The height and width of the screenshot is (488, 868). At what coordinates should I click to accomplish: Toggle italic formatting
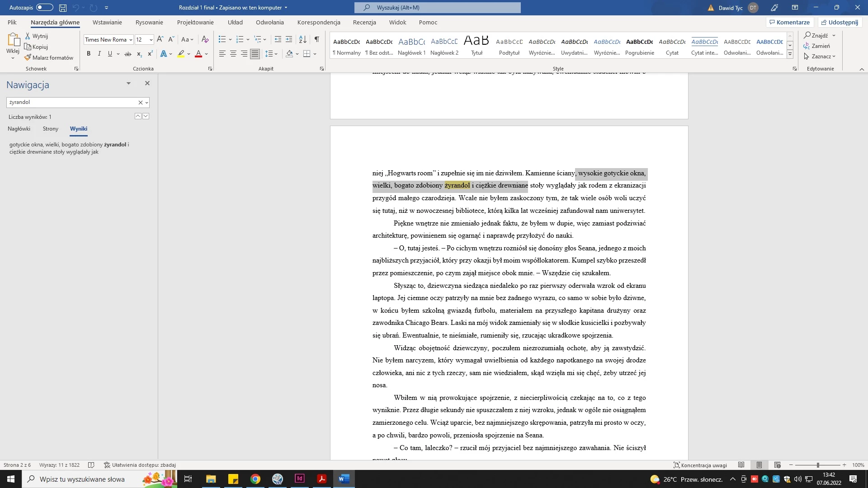[x=99, y=54]
